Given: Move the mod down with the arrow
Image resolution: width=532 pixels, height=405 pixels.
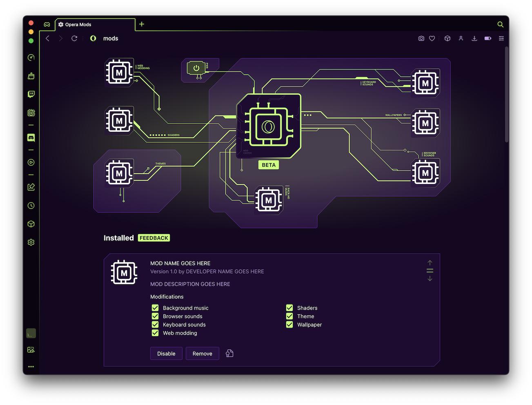Looking at the screenshot, I should (x=430, y=279).
